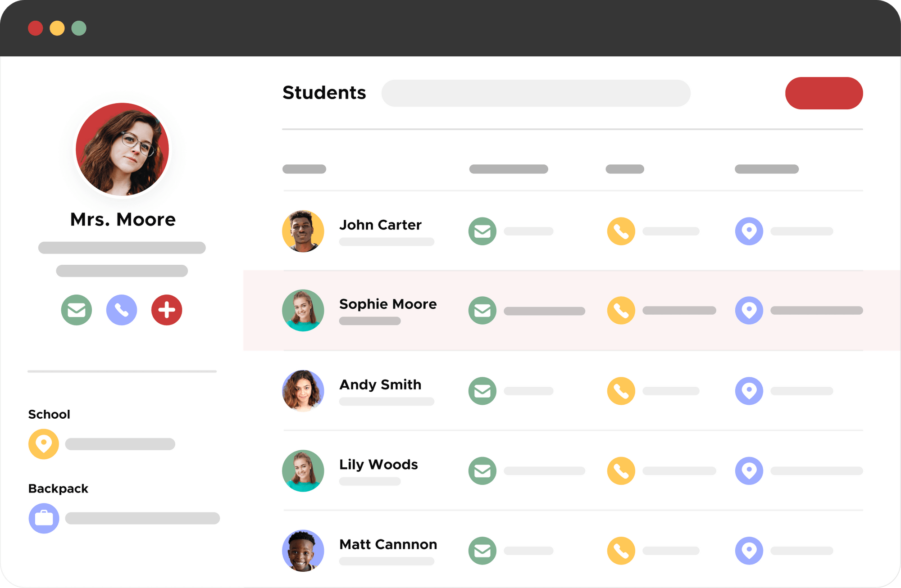This screenshot has width=901, height=588.
Task: Click the phone icon under Mrs. Moore
Action: (121, 310)
